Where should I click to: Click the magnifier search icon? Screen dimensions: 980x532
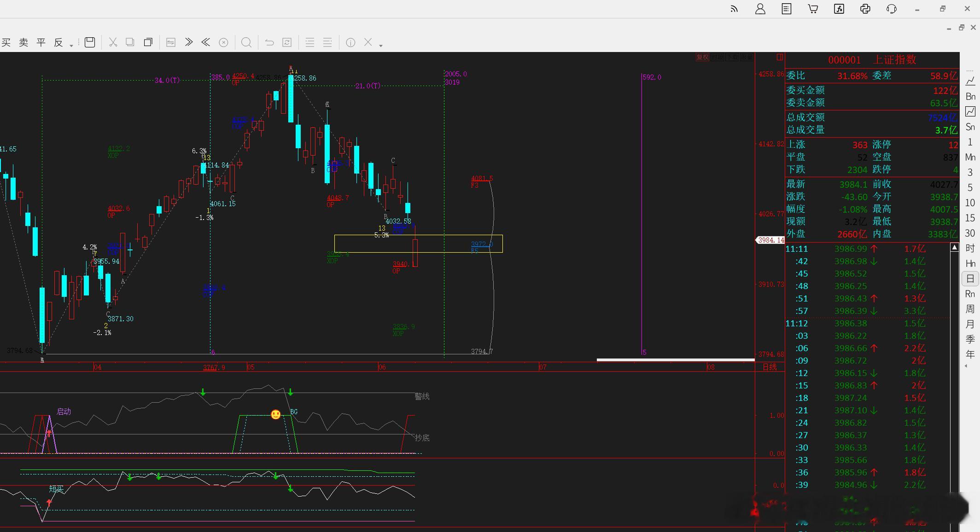point(246,43)
